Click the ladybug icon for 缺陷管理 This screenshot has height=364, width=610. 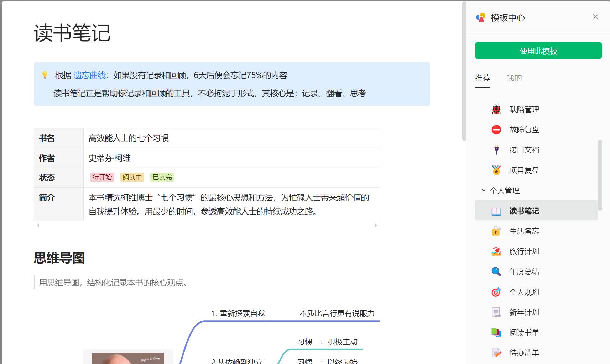496,109
